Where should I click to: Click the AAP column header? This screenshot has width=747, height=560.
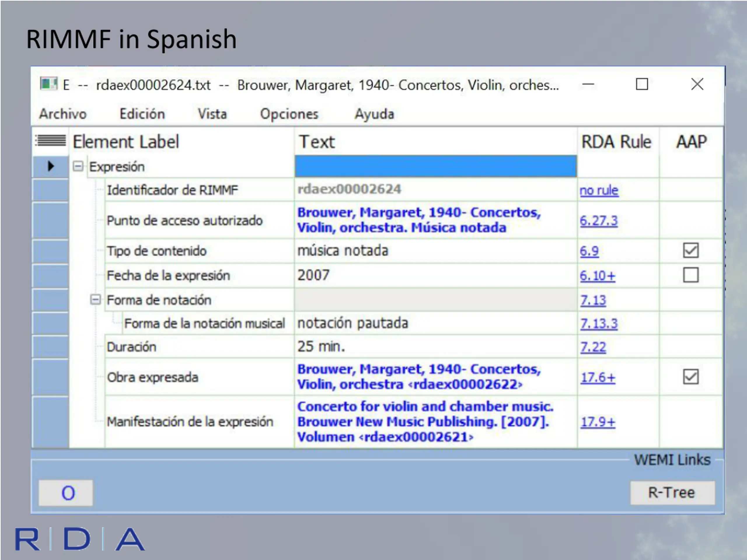click(691, 141)
